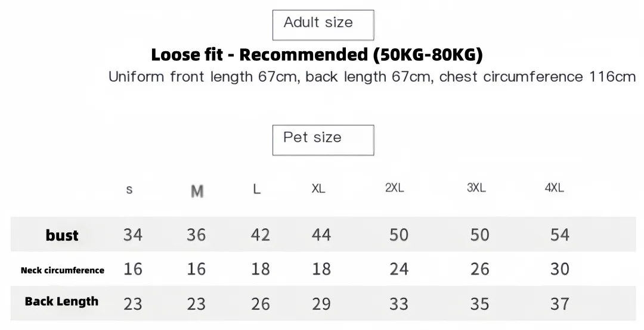This screenshot has height=330, width=644.
Task: Select bust value 42 under L
Action: (261, 235)
